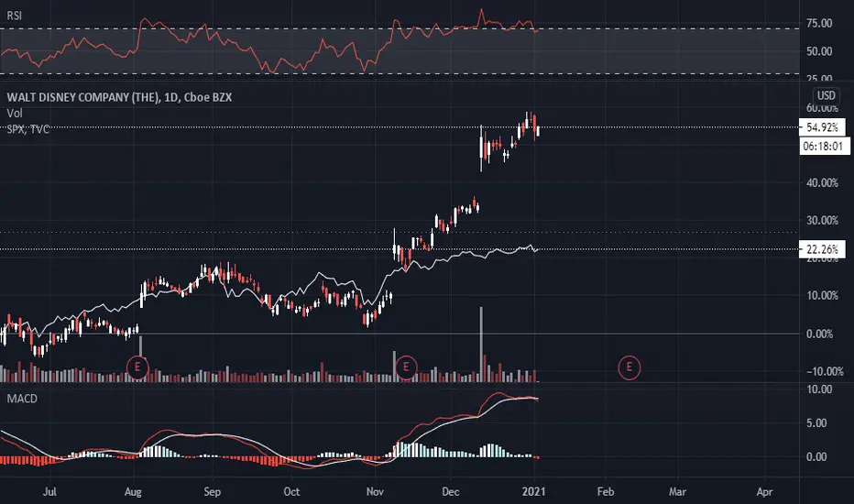Open the USD currency selector
Viewport: 854px width, 504px height.
(826, 96)
